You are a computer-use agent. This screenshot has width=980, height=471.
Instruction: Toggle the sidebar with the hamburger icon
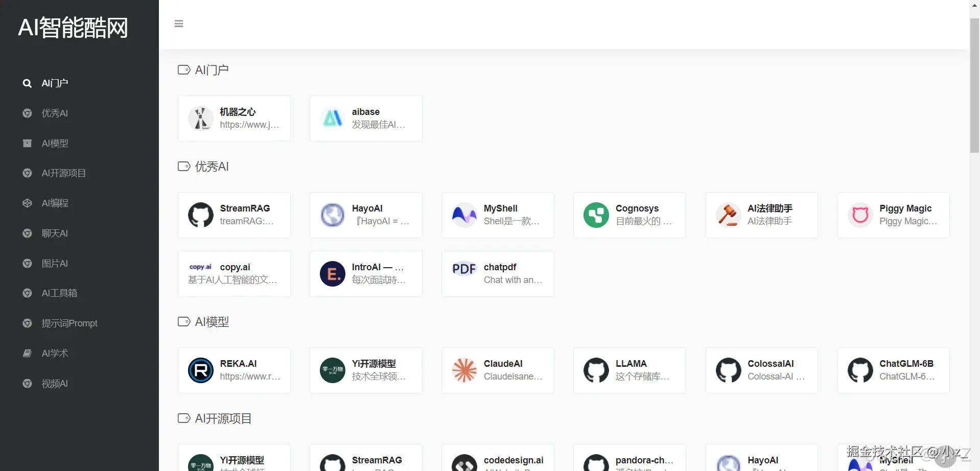coord(179,23)
